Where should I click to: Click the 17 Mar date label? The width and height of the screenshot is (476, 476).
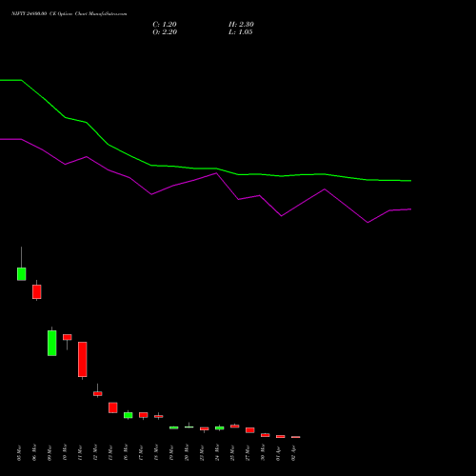coord(142,453)
